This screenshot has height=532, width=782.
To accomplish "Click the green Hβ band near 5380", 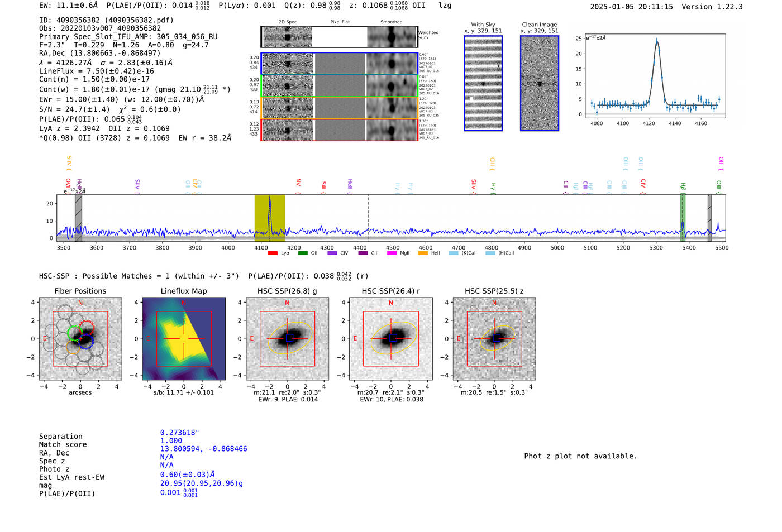I will coord(683,218).
